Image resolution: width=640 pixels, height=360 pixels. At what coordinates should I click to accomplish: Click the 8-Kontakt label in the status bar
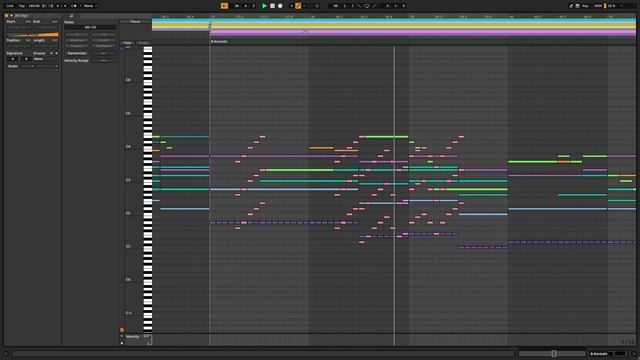599,353
